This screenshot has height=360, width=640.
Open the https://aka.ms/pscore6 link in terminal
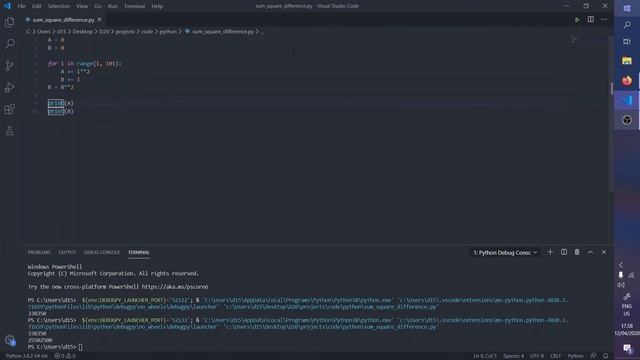pos(175,287)
